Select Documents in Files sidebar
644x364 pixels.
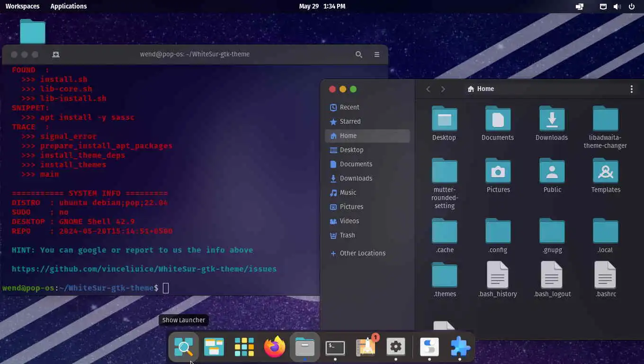tap(367, 164)
